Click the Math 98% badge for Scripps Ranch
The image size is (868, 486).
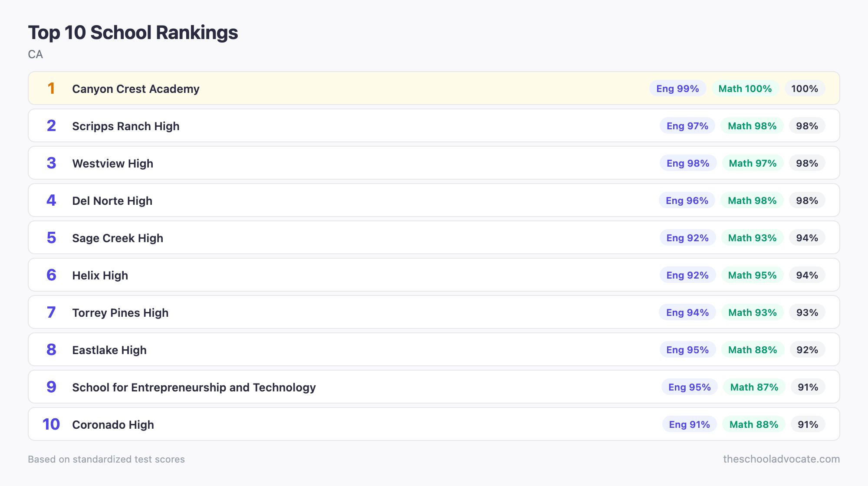pos(752,126)
